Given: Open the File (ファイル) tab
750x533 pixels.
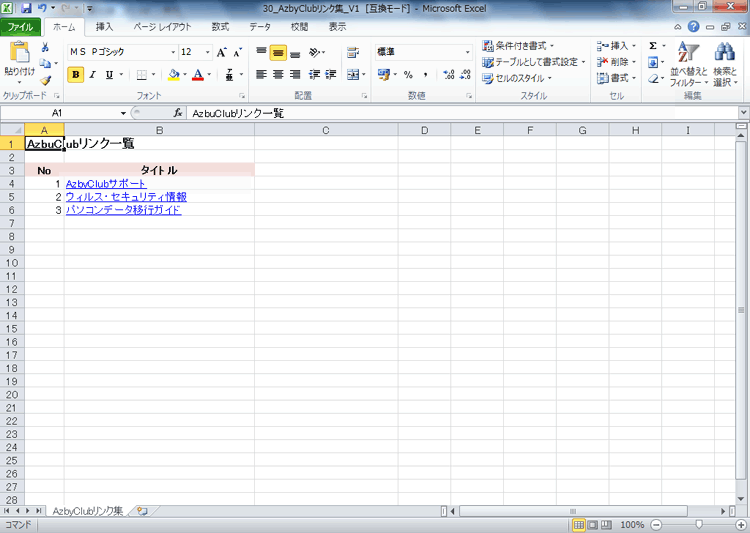Looking at the screenshot, I should click(21, 27).
